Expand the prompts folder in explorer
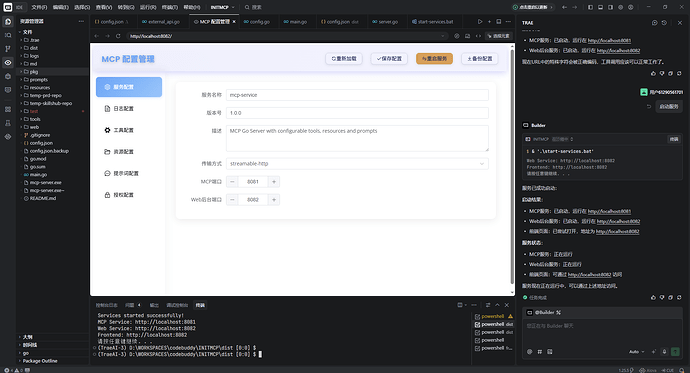 click(x=53, y=80)
